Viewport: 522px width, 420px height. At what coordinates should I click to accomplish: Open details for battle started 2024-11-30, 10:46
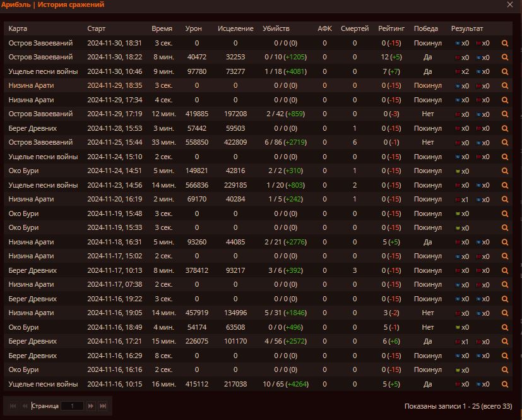505,71
